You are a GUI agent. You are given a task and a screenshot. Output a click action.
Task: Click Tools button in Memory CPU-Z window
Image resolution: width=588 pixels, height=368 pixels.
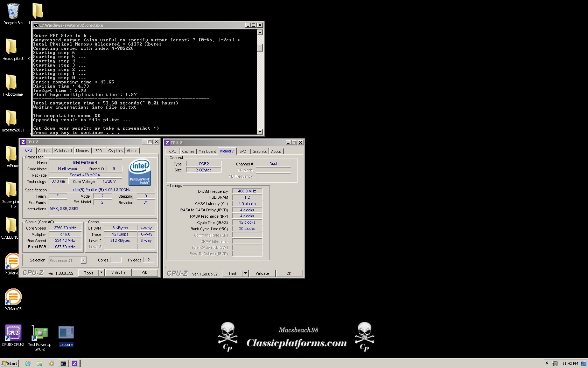[x=233, y=273]
